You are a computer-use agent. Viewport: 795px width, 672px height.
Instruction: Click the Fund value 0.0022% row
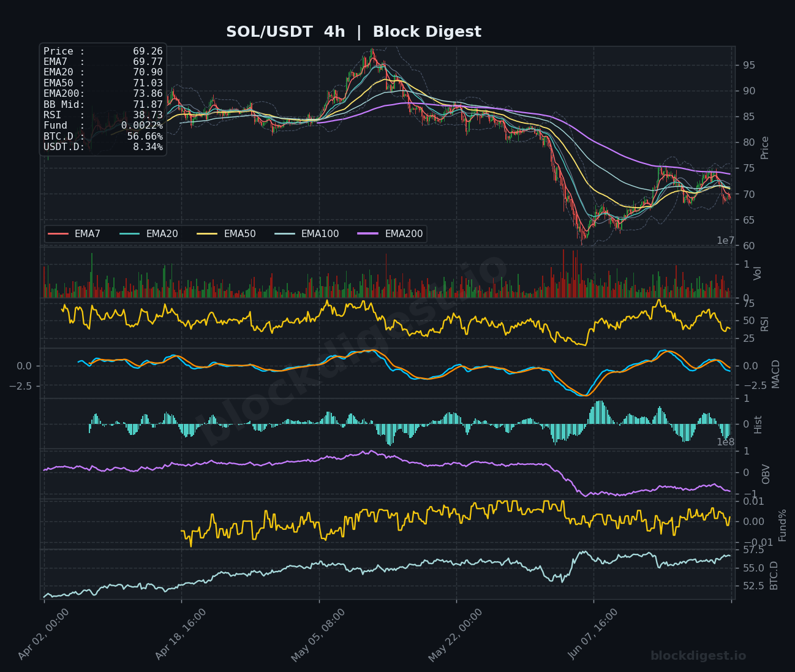click(103, 125)
